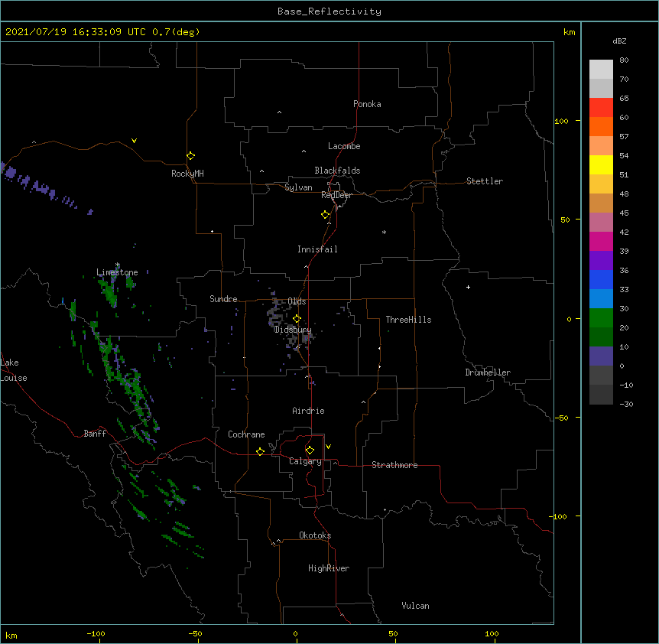Click the Airdrie city label
Screen dimensions: 659x644
coord(309,411)
